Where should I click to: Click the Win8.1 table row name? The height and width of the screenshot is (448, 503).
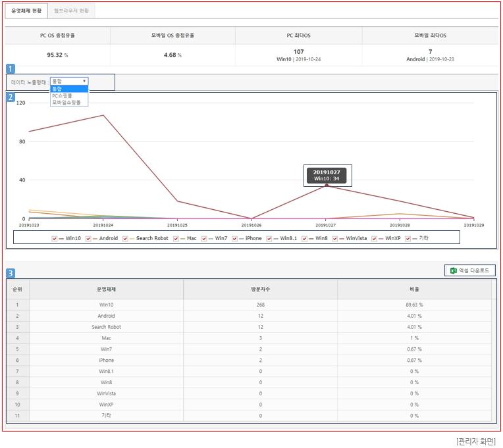pyautogui.click(x=106, y=372)
